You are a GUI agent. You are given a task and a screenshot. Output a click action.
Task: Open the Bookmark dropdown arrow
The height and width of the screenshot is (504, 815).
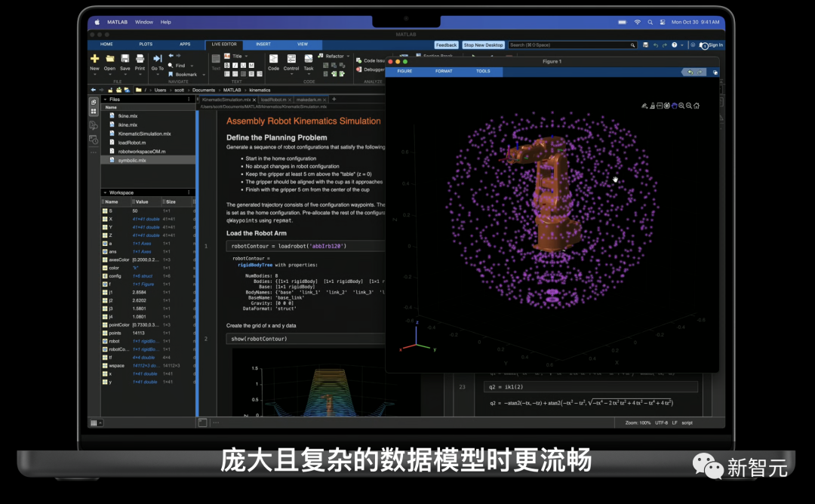tap(203, 75)
